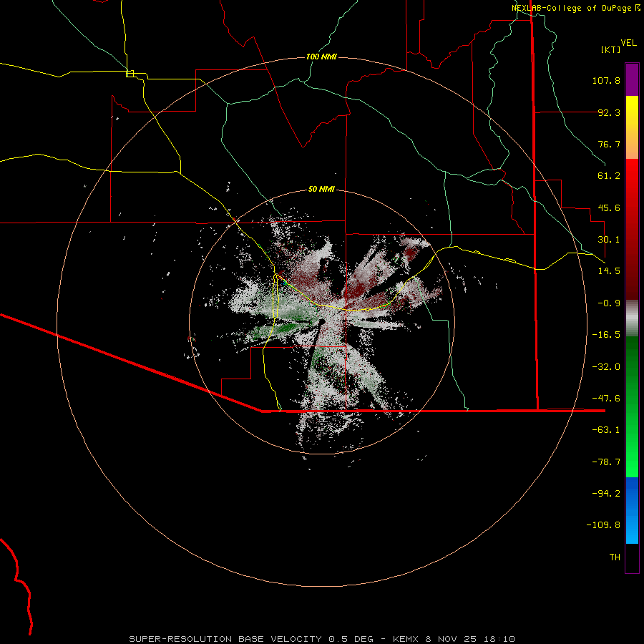This screenshot has width=644, height=644.
Task: Select the -94.2 velocity scale value
Action: (606, 494)
